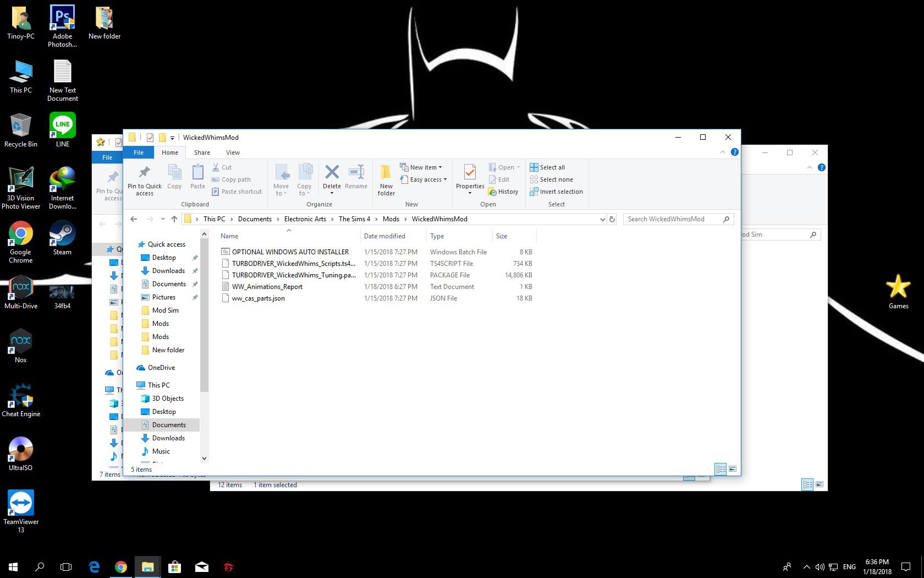Create a New folder from ribbon

[386, 180]
